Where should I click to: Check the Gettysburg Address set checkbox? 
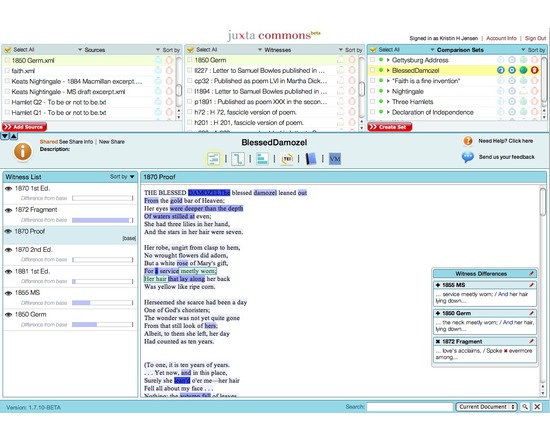point(373,60)
